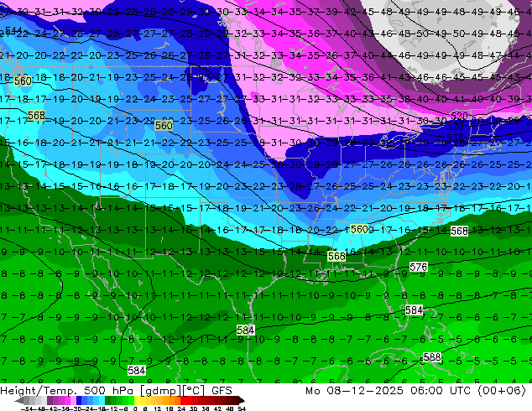
Task: Click the bright red swatch in the legend
Action: (183, 400)
